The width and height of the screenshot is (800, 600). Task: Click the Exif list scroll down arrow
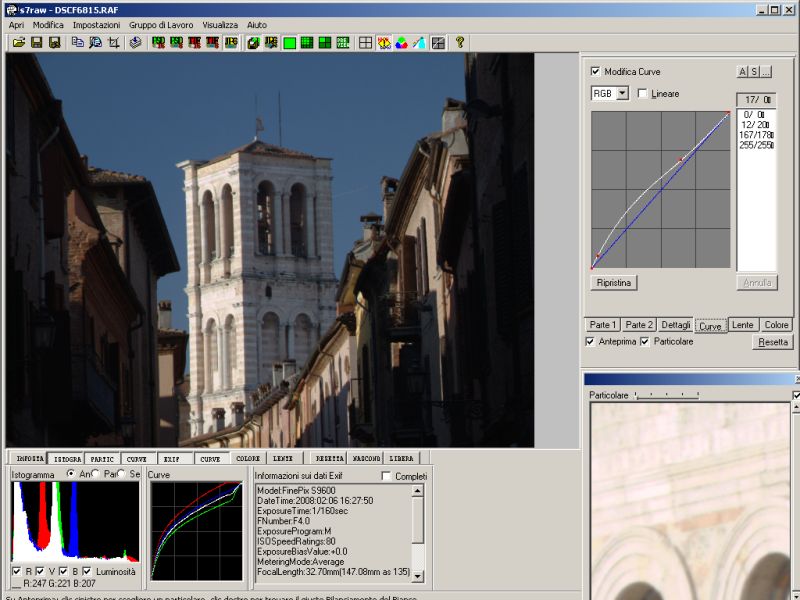[417, 576]
